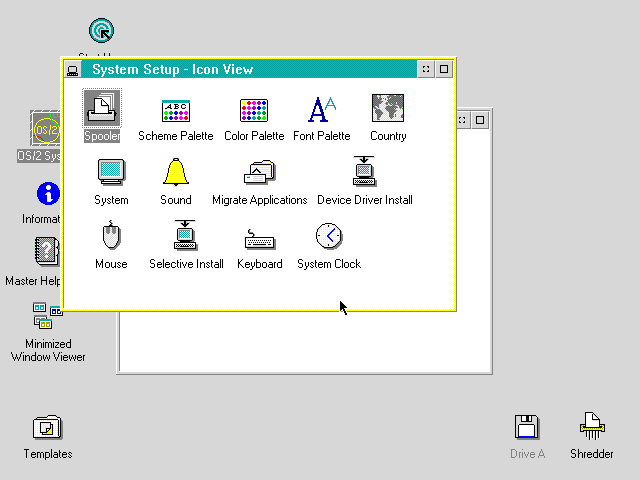Open the Sound bell icon
The height and width of the screenshot is (480, 640).
[x=176, y=173]
